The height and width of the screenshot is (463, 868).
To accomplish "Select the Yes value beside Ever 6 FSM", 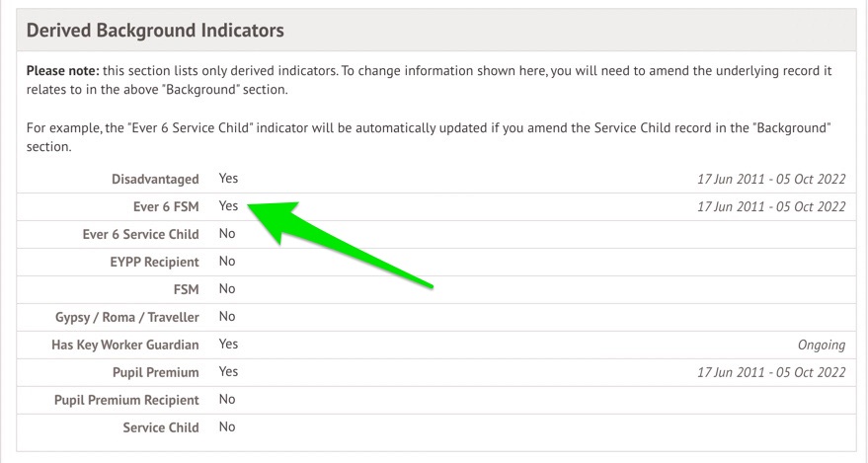I will pyautogui.click(x=228, y=206).
